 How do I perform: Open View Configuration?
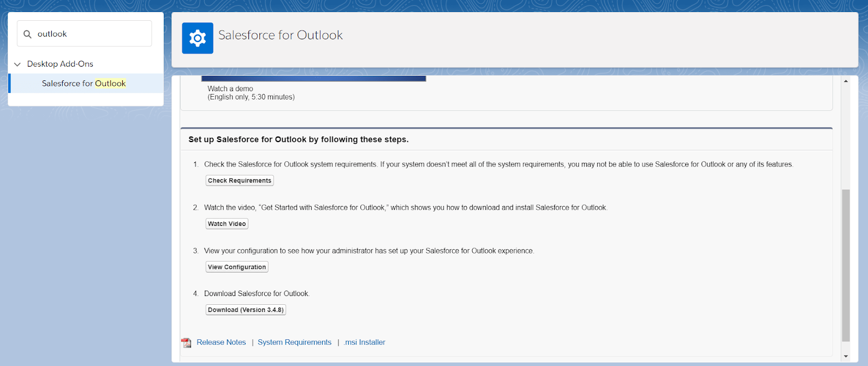237,267
